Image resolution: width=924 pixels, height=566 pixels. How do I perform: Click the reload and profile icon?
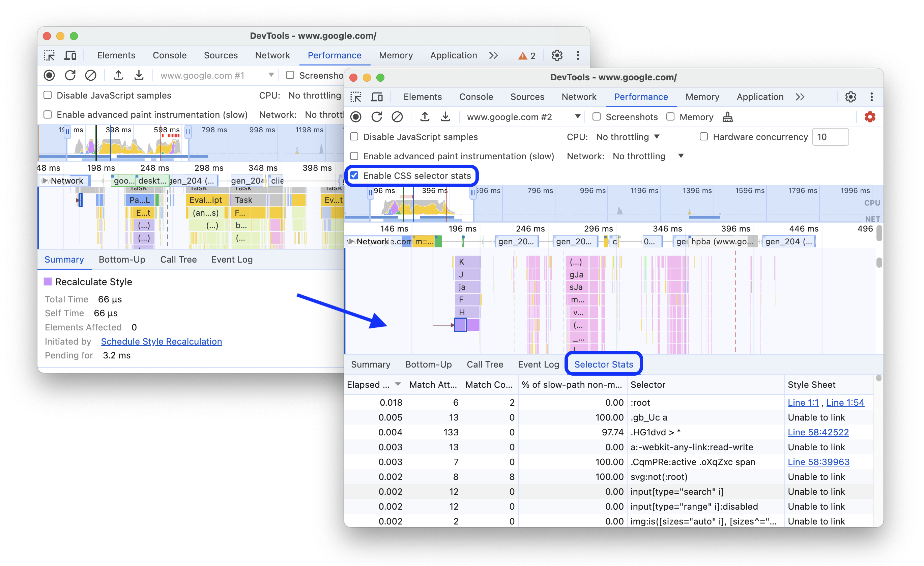pyautogui.click(x=375, y=117)
